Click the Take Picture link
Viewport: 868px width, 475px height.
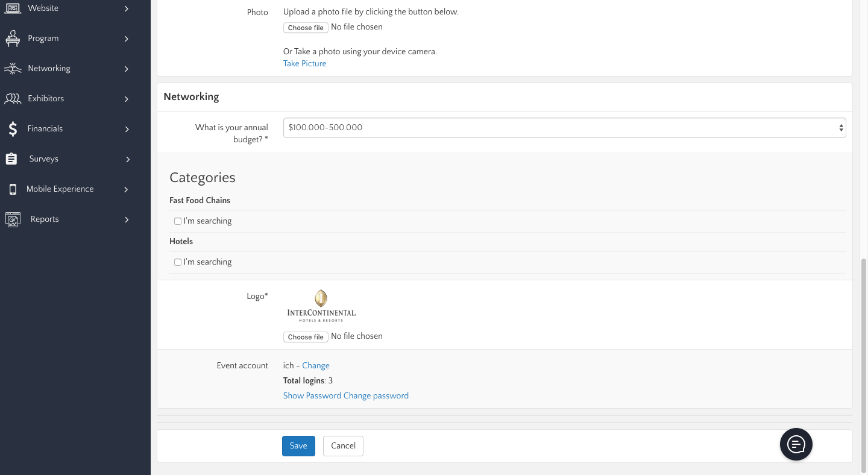[x=304, y=63]
